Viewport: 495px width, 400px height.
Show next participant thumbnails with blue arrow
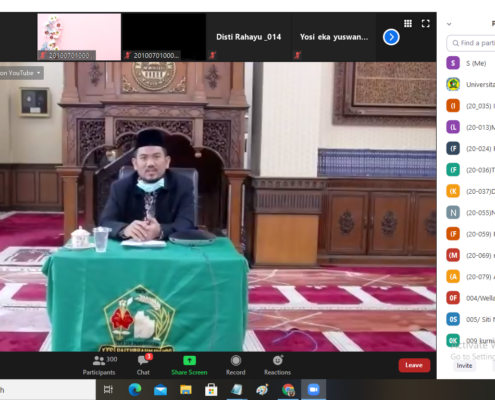[391, 37]
